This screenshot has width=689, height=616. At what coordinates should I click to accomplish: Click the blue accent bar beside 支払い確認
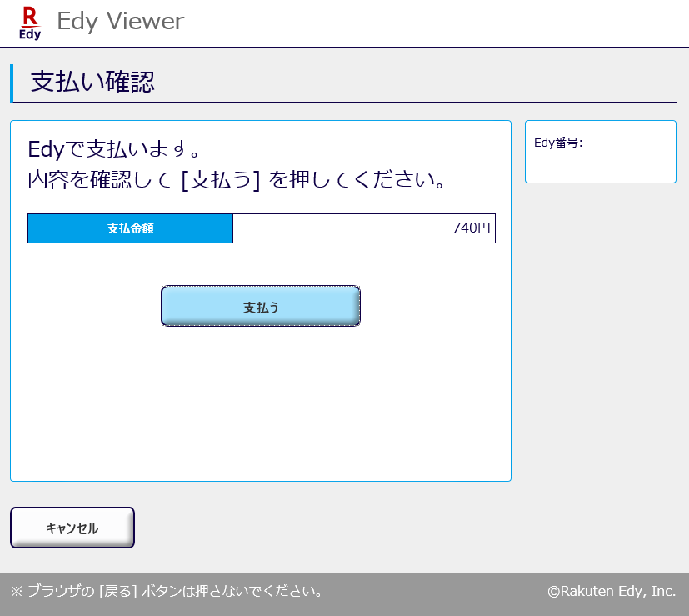[x=12, y=83]
